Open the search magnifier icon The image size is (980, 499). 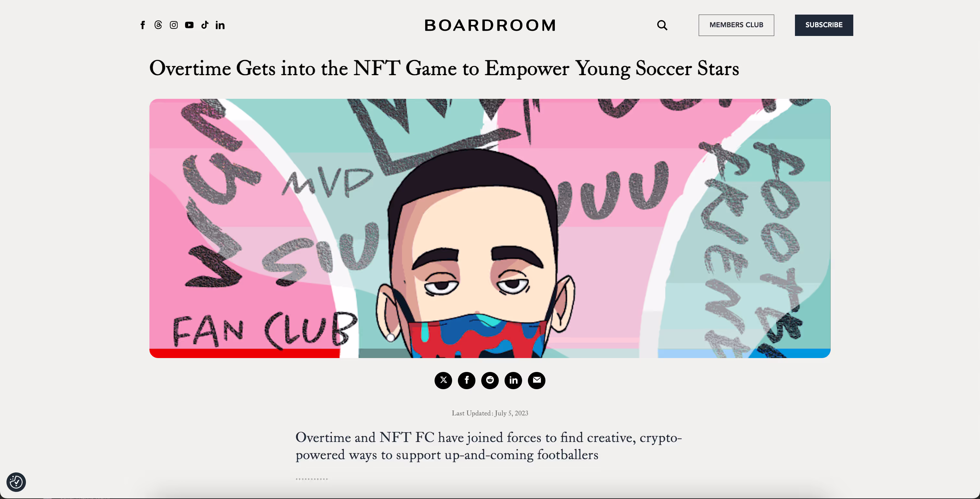662,25
